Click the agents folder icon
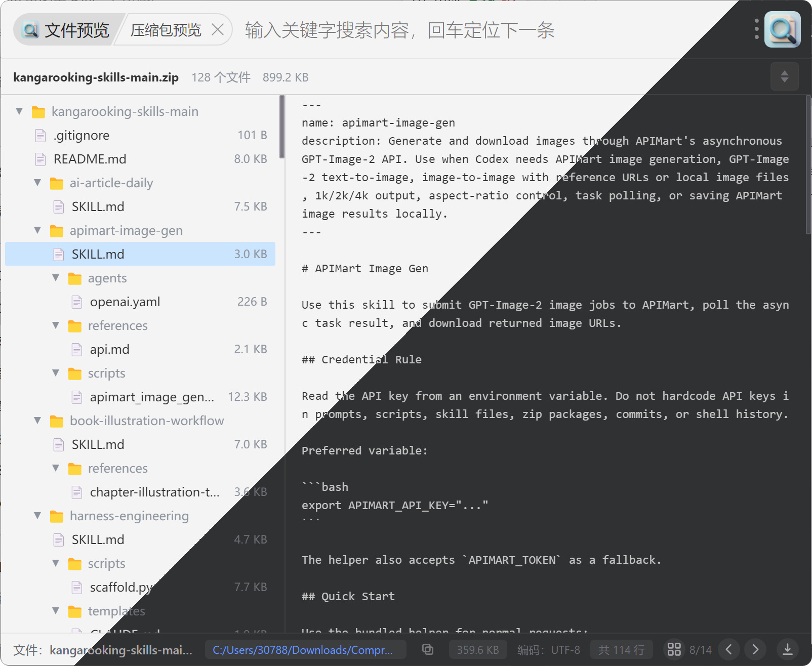Viewport: 812px width, 666px height. [x=75, y=278]
